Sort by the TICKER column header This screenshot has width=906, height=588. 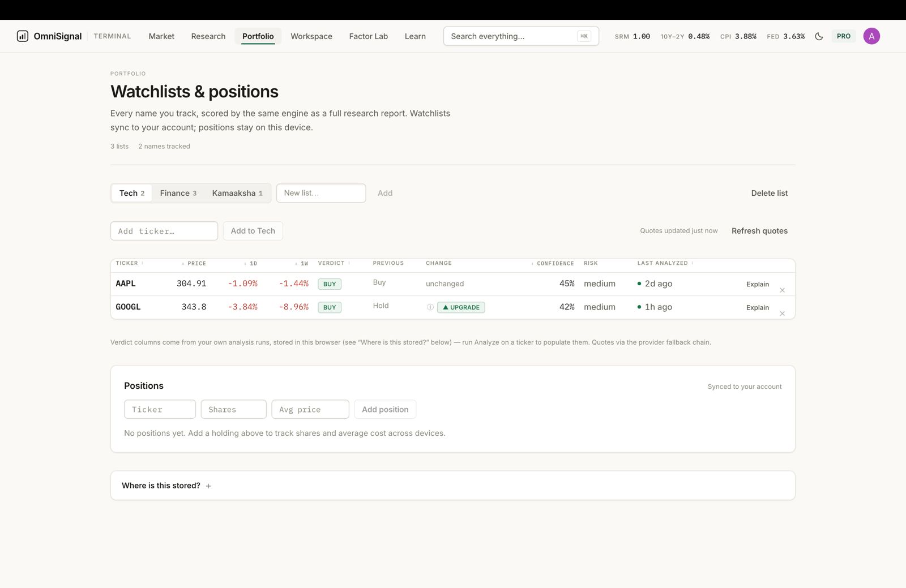(x=129, y=263)
